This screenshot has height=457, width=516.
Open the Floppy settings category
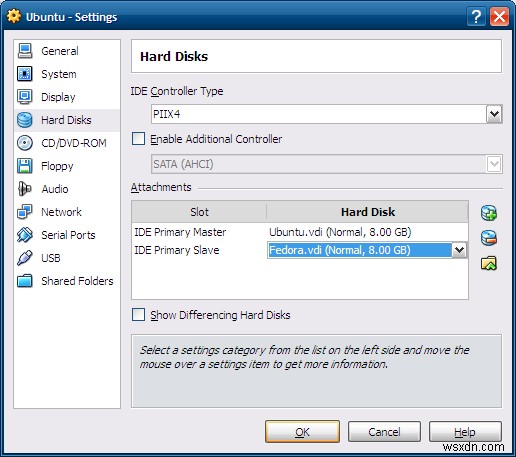(x=67, y=166)
